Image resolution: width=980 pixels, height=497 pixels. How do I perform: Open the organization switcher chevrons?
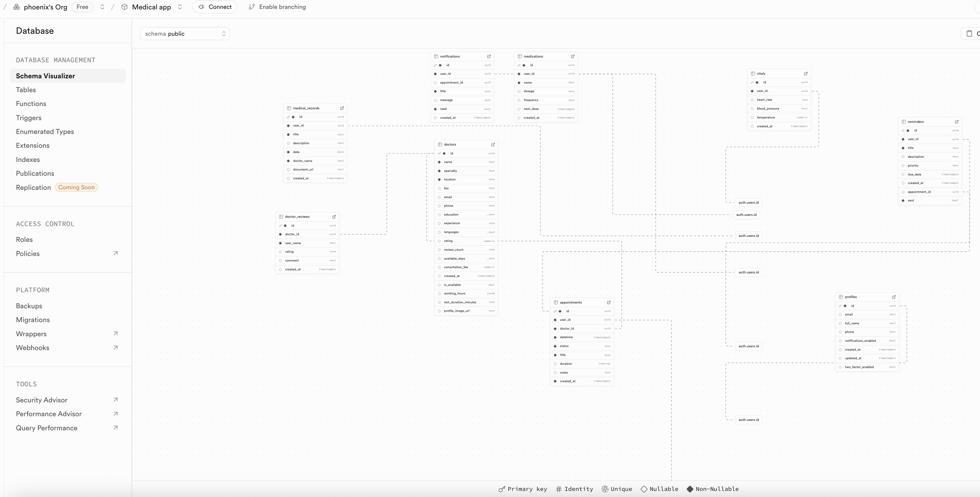tap(102, 7)
